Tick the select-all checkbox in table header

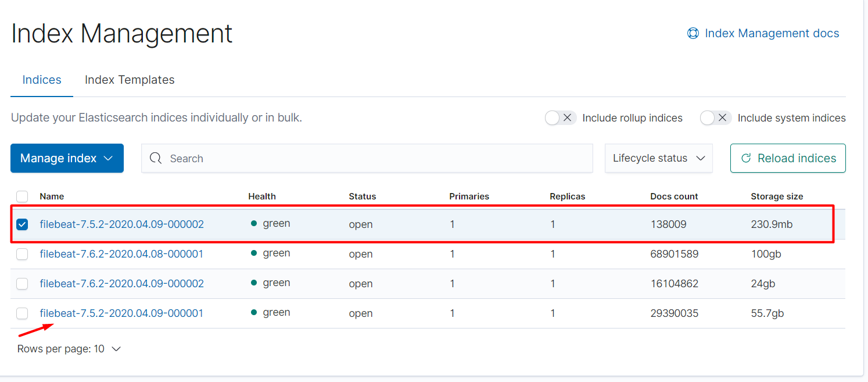click(x=22, y=197)
